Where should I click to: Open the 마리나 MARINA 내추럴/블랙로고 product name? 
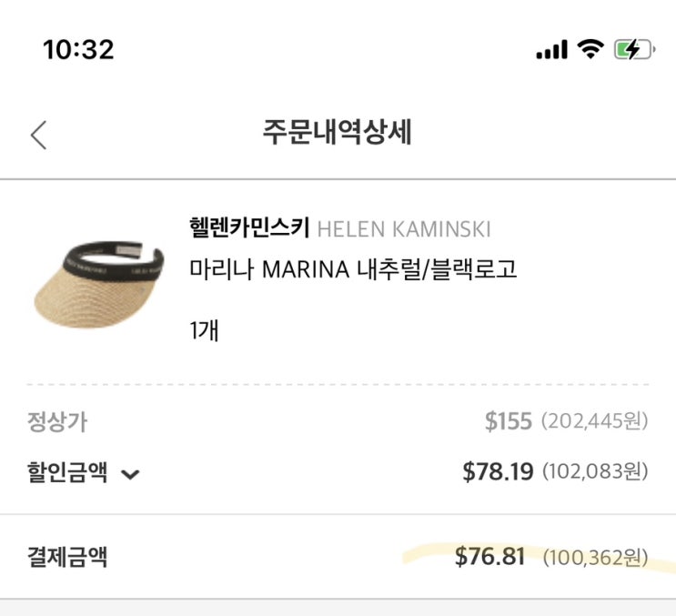[x=353, y=269]
